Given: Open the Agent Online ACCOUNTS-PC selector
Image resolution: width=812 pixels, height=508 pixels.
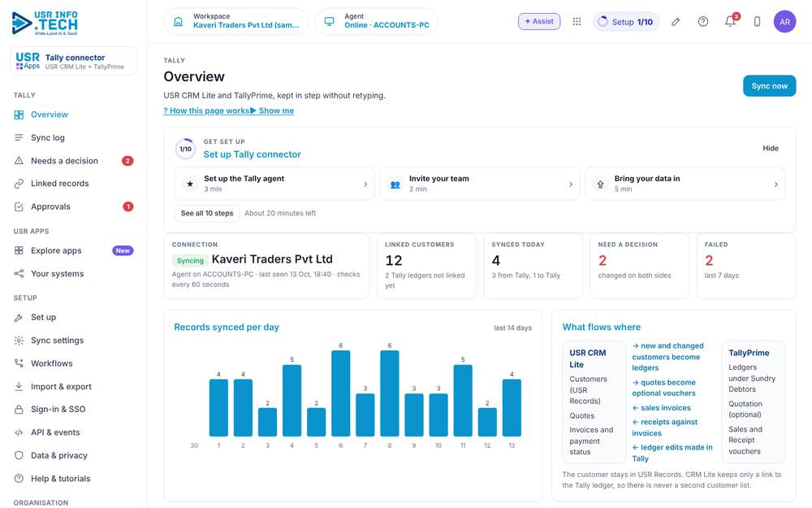Looking at the screenshot, I should 376,21.
